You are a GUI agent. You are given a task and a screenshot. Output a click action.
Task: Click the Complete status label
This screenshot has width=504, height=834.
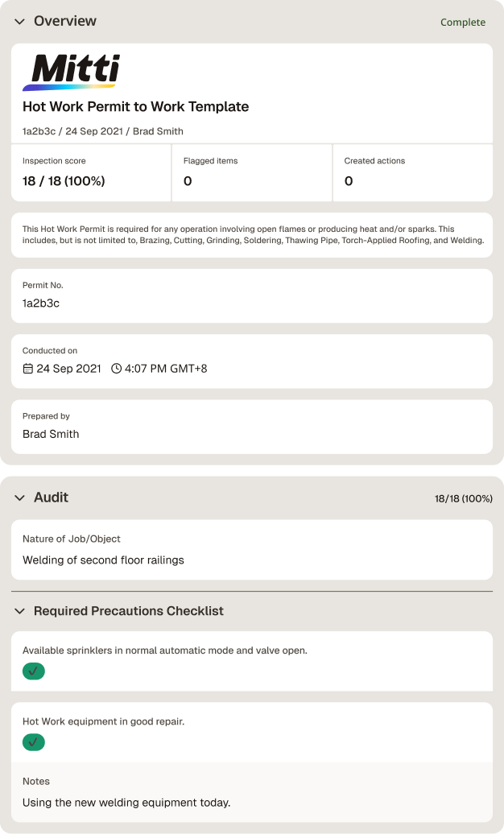[462, 23]
